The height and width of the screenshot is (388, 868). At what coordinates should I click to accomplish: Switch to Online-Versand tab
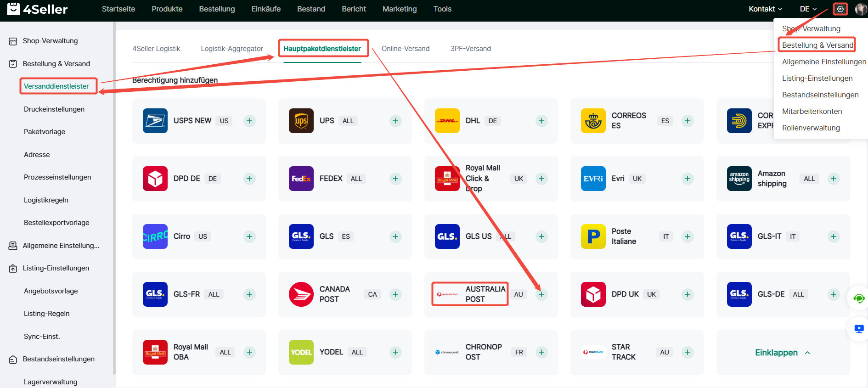pos(406,49)
